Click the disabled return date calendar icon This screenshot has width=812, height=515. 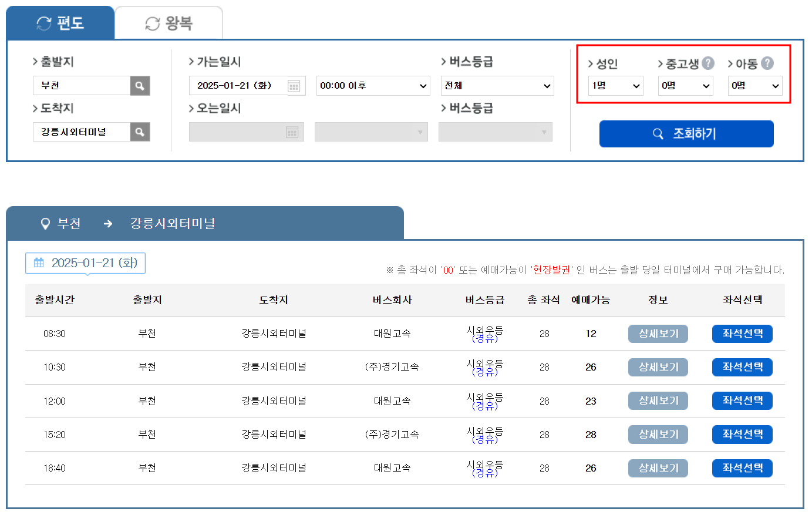(x=292, y=132)
